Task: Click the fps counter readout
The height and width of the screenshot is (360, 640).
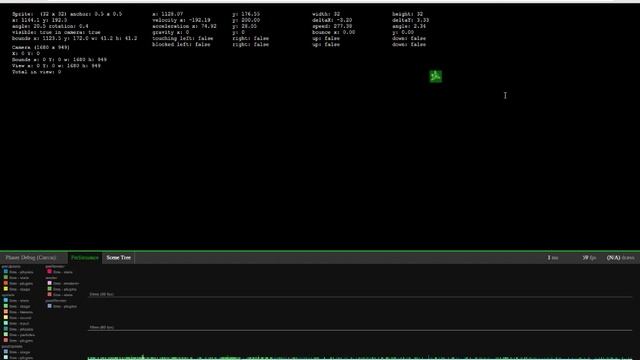Action: coord(589,258)
